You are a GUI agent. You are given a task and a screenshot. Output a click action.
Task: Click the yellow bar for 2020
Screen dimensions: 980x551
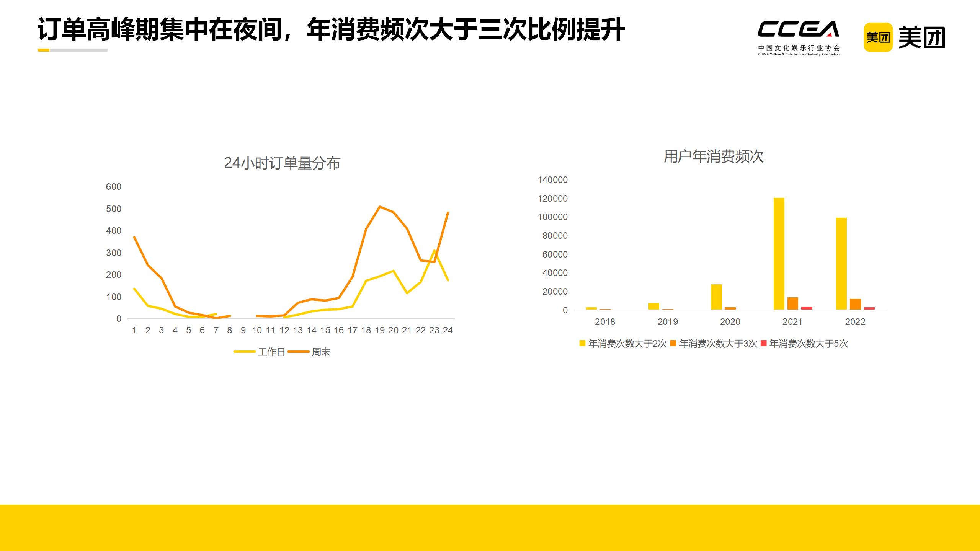click(716, 297)
